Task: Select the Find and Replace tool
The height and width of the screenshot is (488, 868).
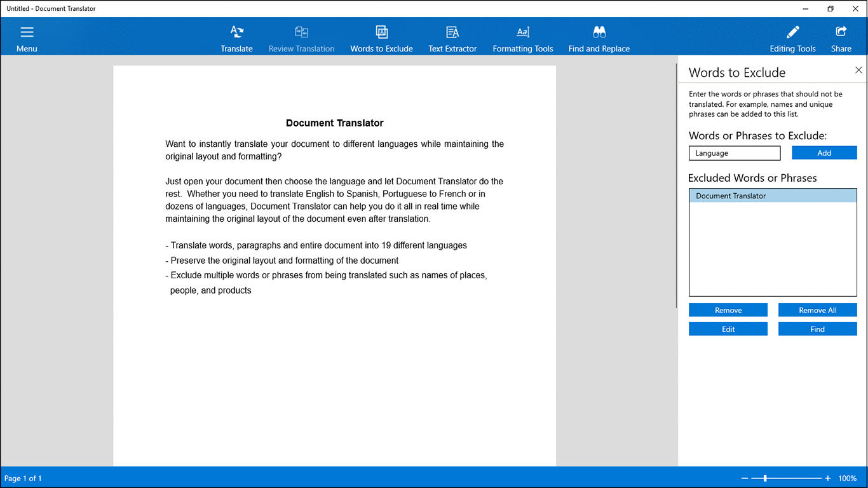Action: click(598, 36)
